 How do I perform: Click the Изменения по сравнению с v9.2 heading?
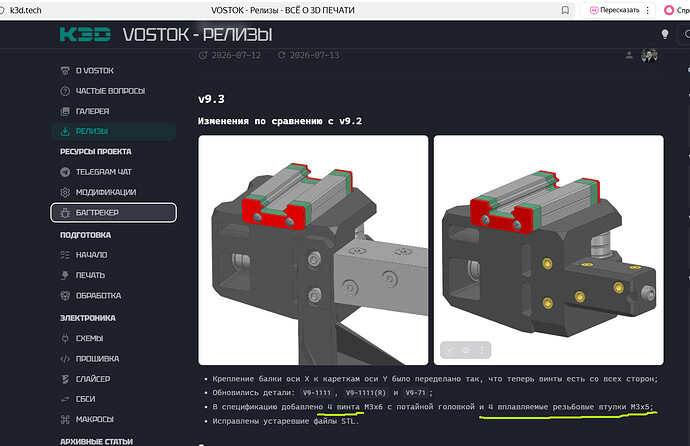pyautogui.click(x=280, y=121)
